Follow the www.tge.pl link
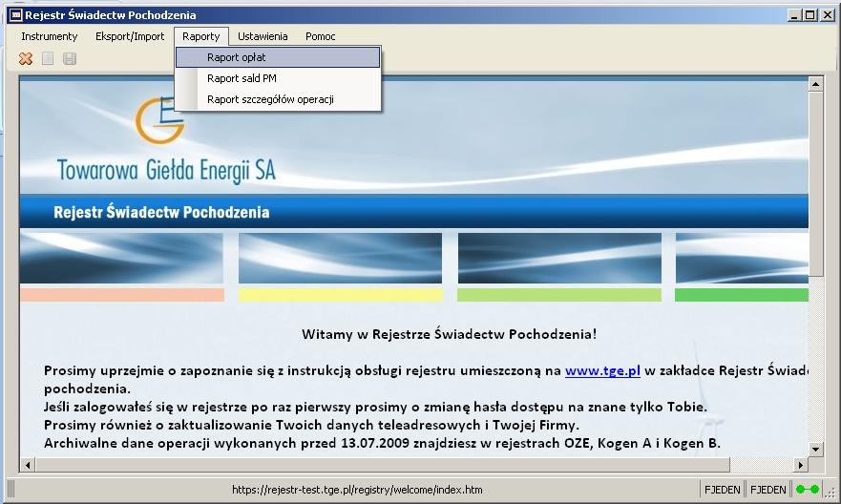 tap(602, 370)
